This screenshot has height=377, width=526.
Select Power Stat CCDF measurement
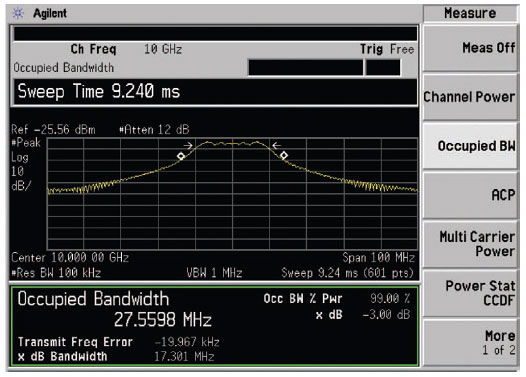point(470,293)
